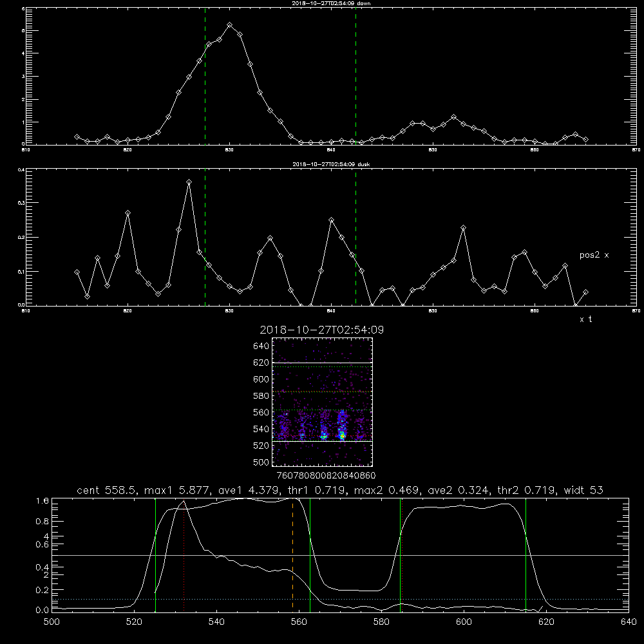Click the green vertical line at 525 in profile plot
Image resolution: width=644 pixels, height=644 pixels.
[156, 554]
